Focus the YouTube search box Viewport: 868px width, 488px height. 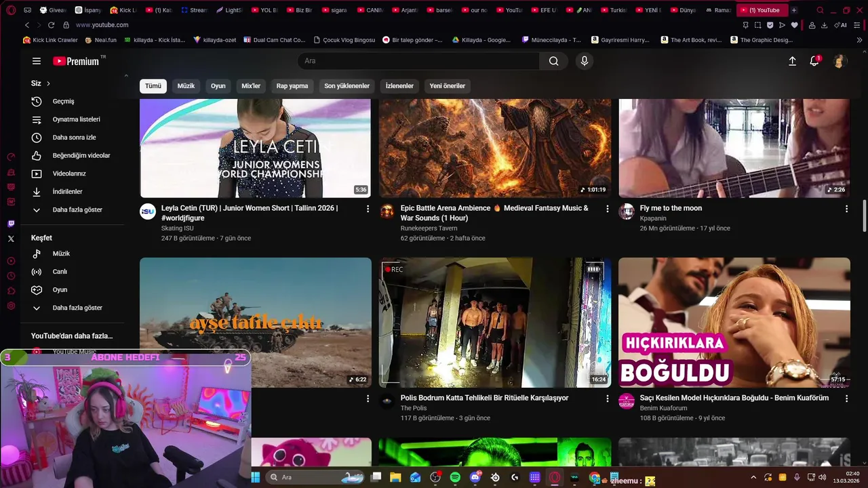click(418, 61)
